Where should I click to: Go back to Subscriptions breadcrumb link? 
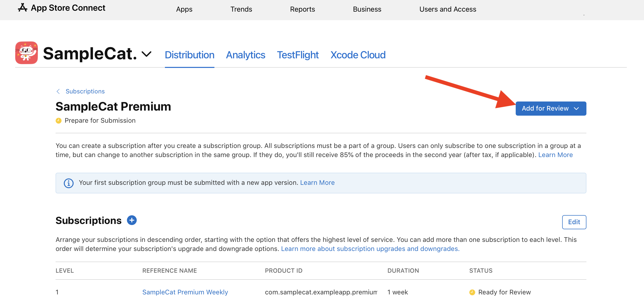(85, 91)
